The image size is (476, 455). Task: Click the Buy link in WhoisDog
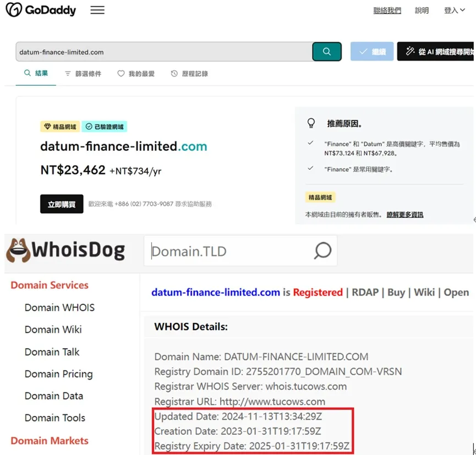[396, 292]
